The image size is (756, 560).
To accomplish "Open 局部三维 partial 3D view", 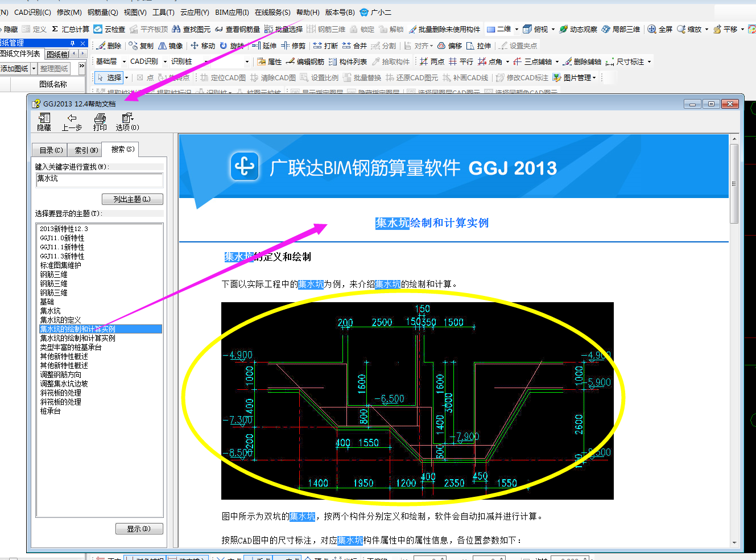I will click(x=621, y=29).
